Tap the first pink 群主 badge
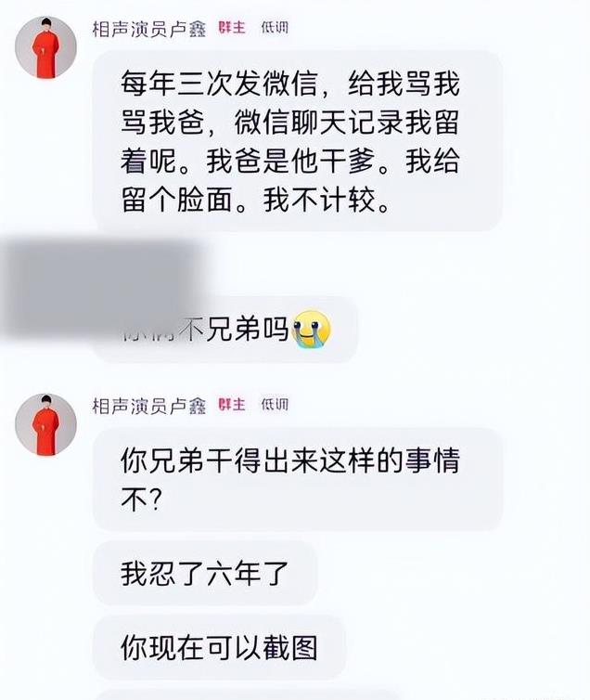The height and width of the screenshot is (700, 590). coord(232,28)
